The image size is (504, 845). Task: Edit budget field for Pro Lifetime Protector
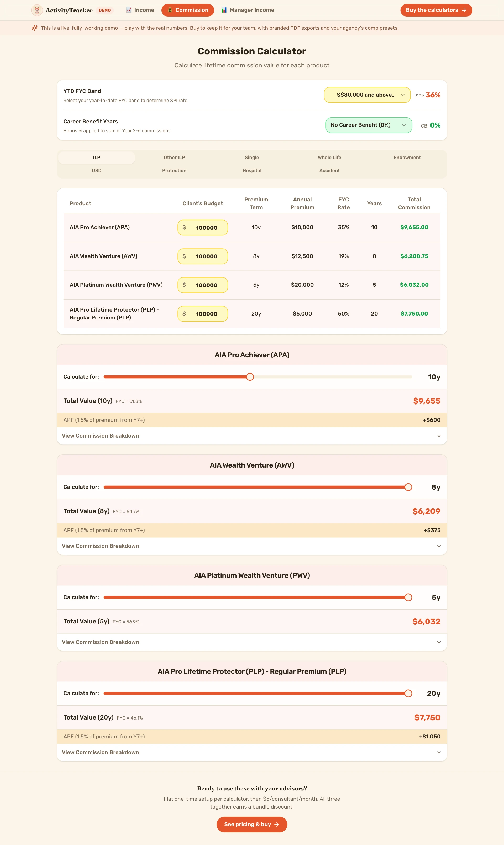[x=202, y=314]
